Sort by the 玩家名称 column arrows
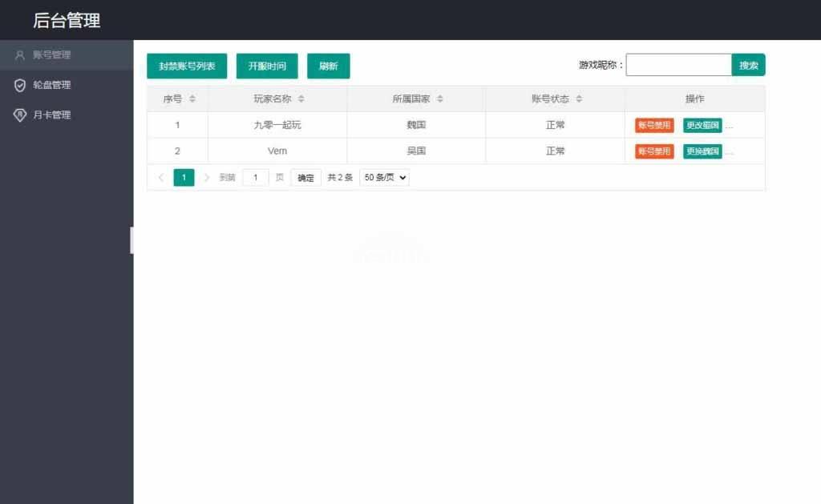The height and width of the screenshot is (504, 821). coord(301,99)
